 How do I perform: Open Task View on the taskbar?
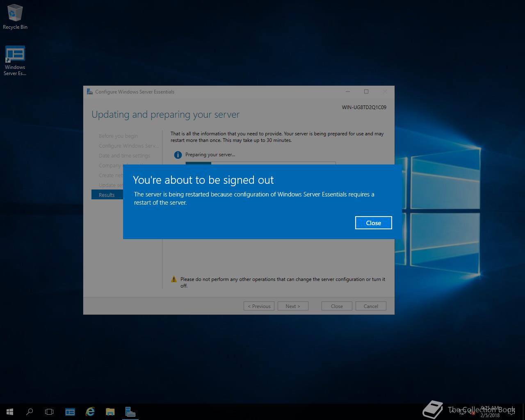pyautogui.click(x=49, y=411)
